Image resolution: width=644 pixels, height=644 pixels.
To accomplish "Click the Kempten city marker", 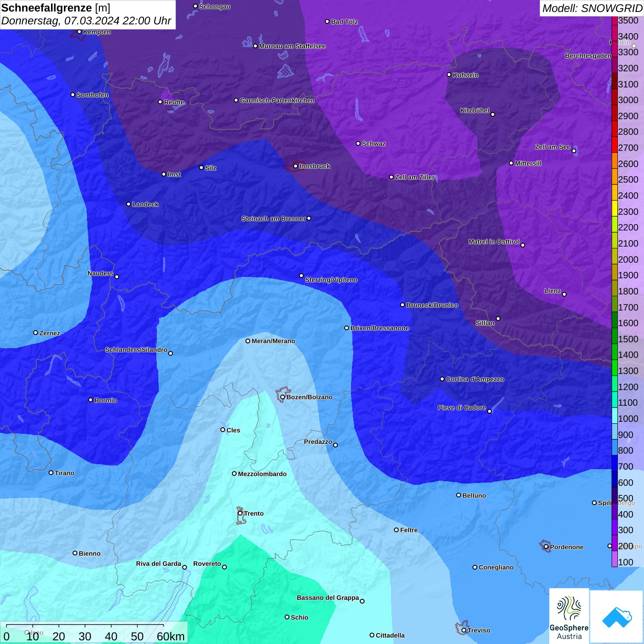I will tap(79, 32).
